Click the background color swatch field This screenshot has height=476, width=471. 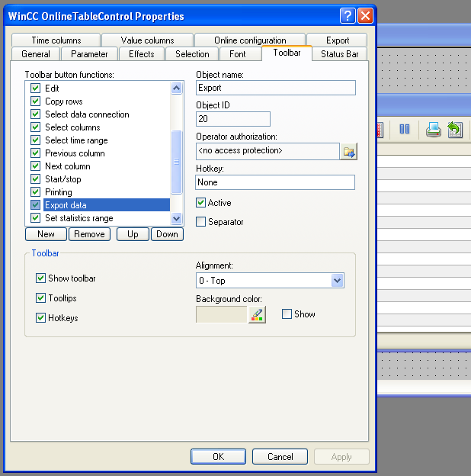222,314
